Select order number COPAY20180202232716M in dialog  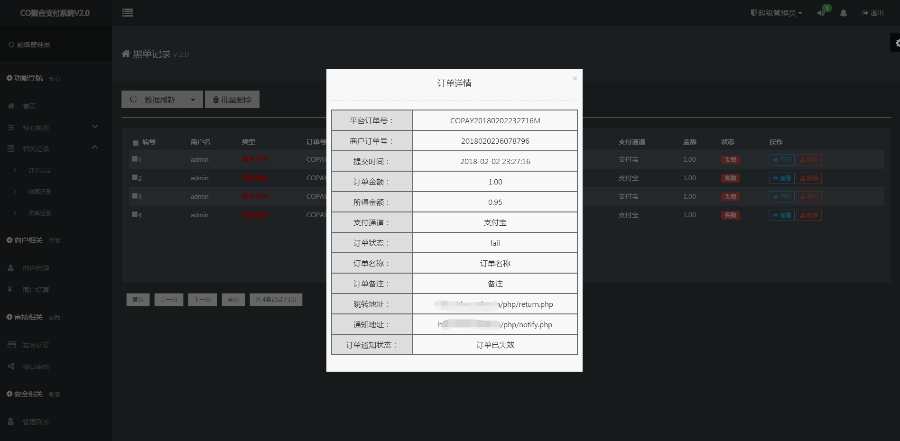point(495,121)
